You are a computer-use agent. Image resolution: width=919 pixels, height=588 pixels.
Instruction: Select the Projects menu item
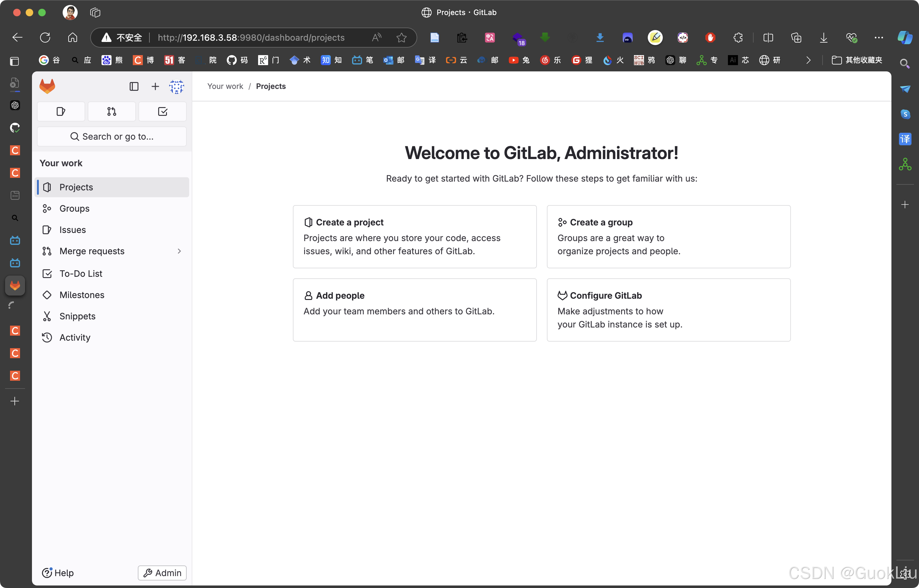pyautogui.click(x=76, y=186)
